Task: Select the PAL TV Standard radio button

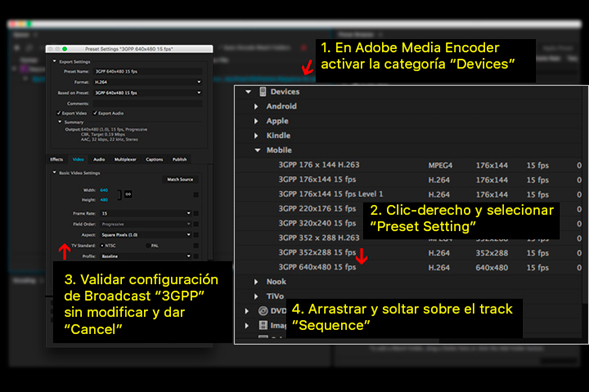Action: pyautogui.click(x=148, y=246)
